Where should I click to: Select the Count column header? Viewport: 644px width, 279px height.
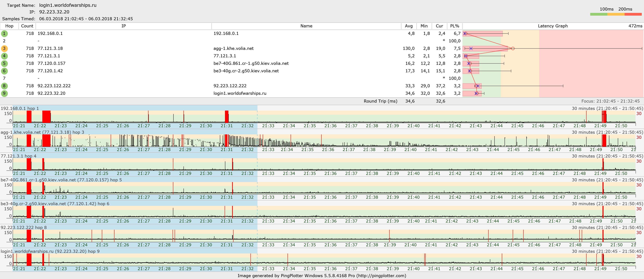27,26
